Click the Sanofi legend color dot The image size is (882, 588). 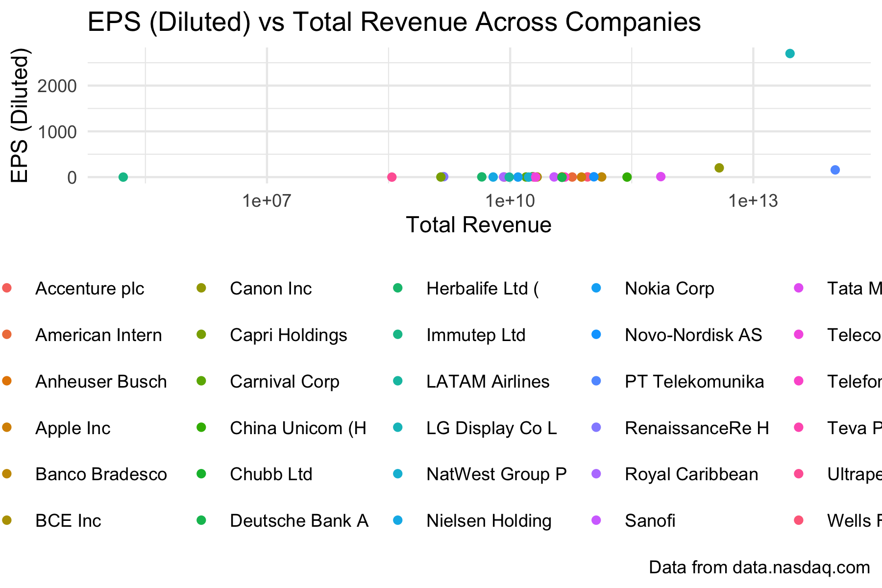point(596,520)
